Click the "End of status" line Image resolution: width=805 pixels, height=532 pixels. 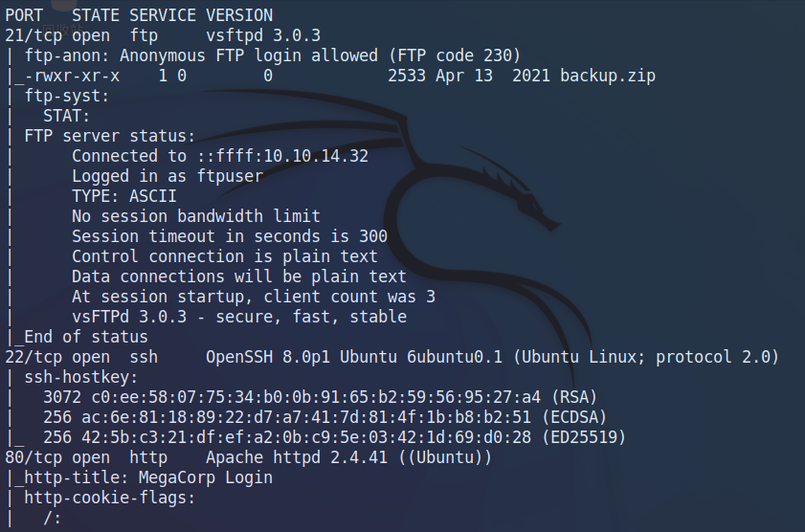86,337
